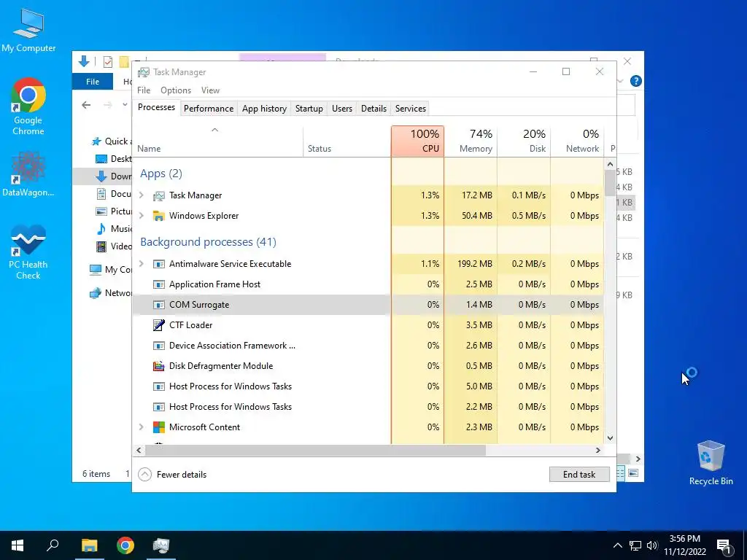
Task: Open Explorer recent locations dropdown
Action: [125, 105]
